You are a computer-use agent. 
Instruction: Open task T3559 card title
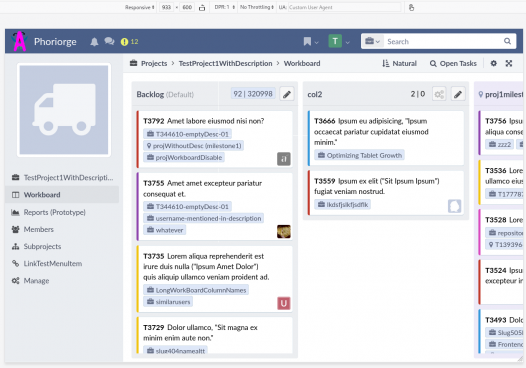[377, 186]
